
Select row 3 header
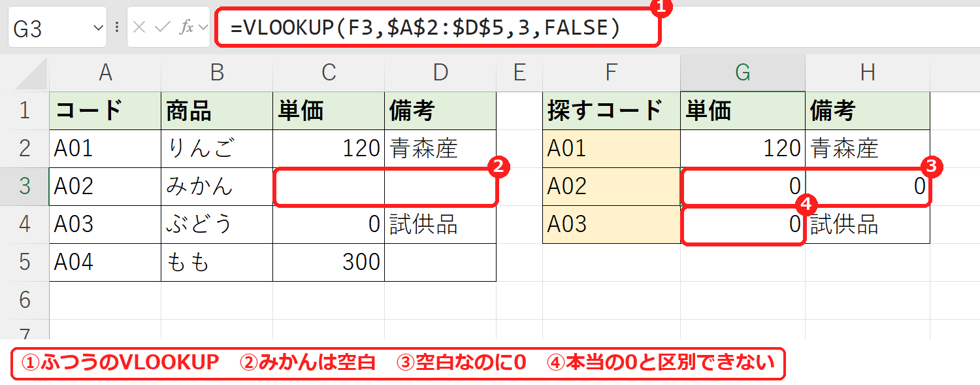25,186
